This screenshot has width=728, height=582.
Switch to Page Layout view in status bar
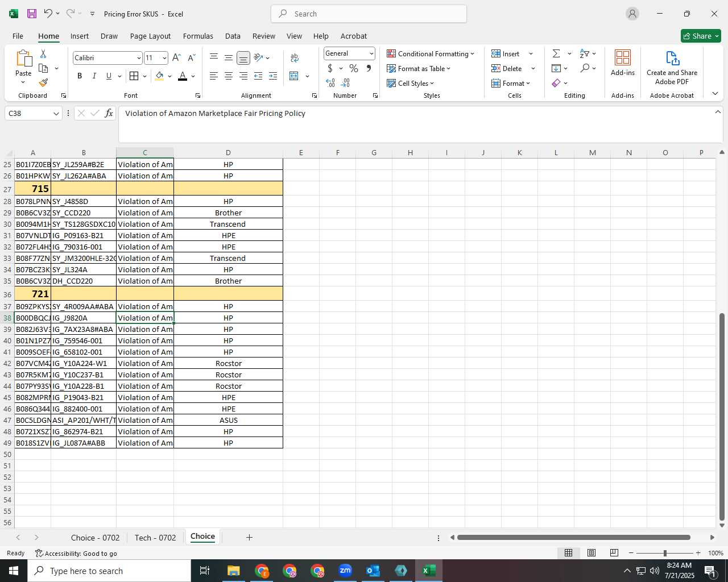pyautogui.click(x=591, y=553)
